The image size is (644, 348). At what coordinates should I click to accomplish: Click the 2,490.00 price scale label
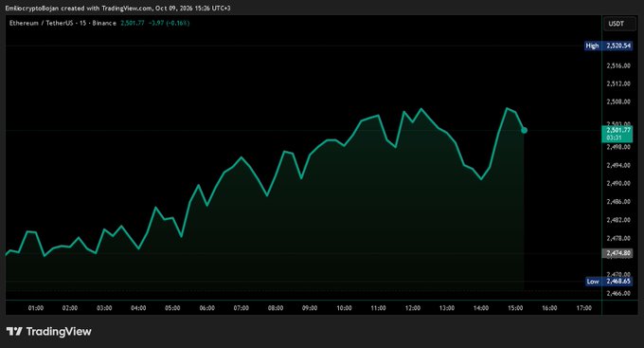click(618, 183)
